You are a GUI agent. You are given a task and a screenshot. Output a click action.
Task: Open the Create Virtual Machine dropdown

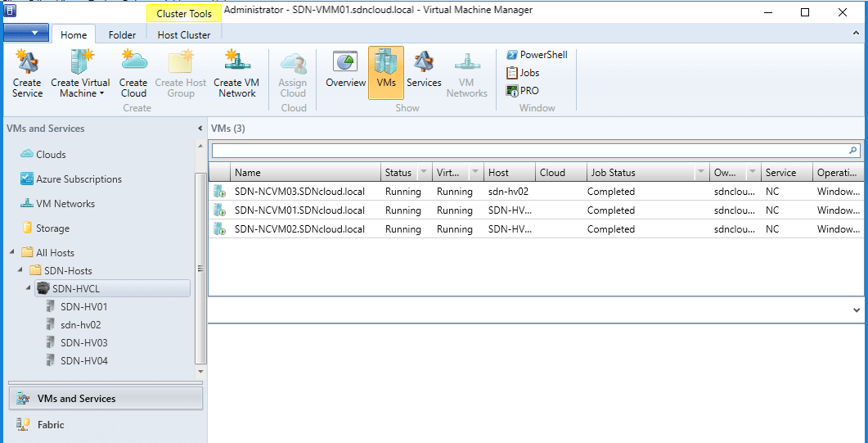pos(80,75)
